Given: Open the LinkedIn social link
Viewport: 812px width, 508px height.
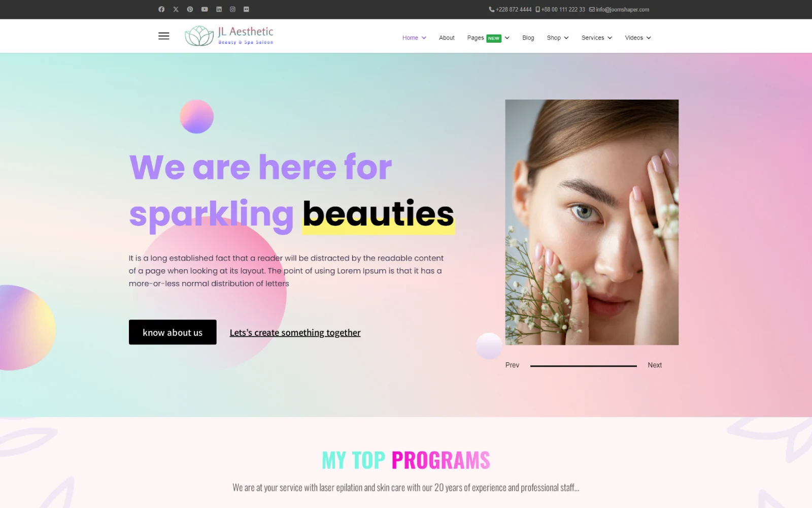Looking at the screenshot, I should pos(219,9).
